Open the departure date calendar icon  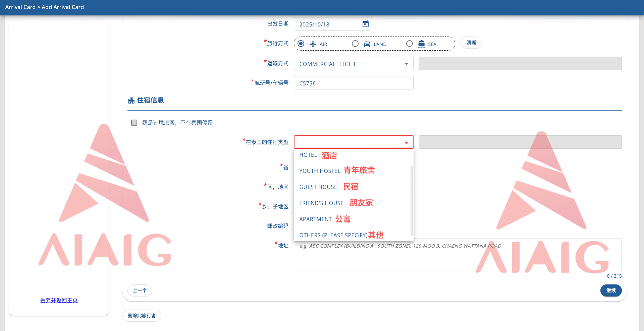tap(365, 24)
